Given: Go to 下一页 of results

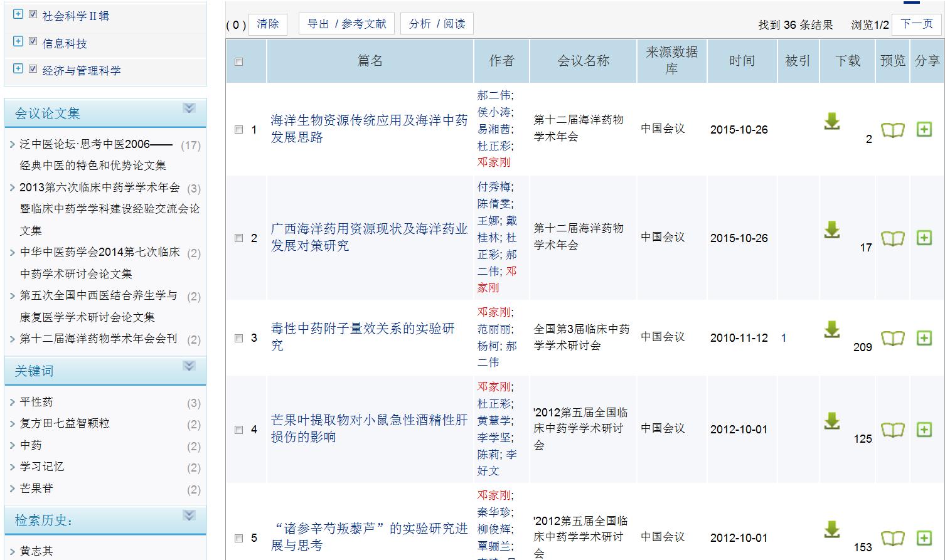Looking at the screenshot, I should pyautogui.click(x=917, y=24).
